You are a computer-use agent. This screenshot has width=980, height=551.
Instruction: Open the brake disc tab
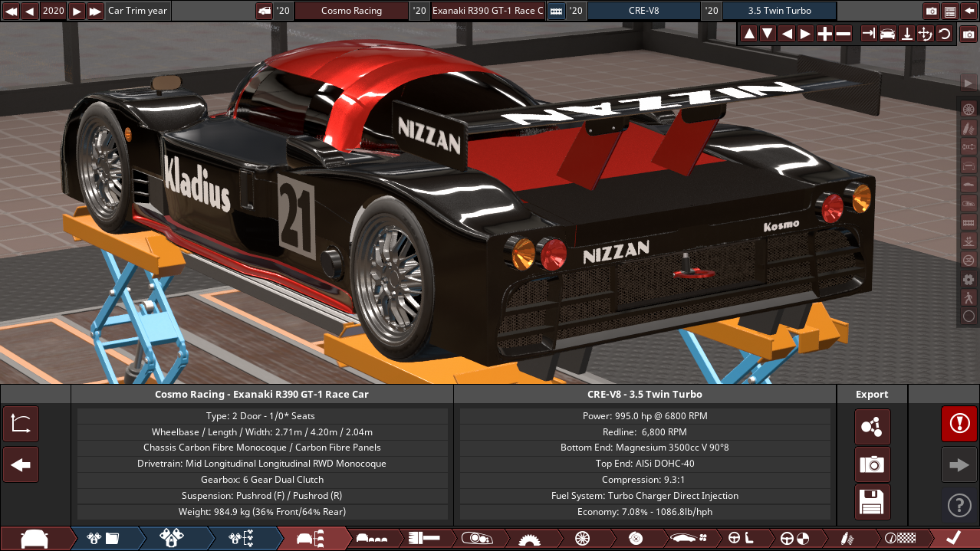coord(635,539)
